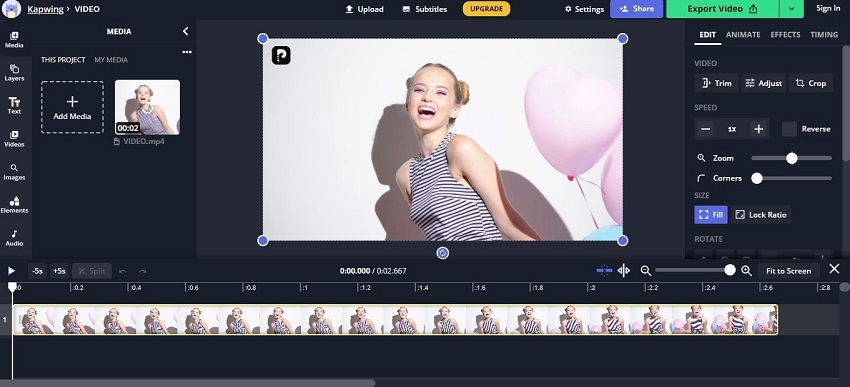The width and height of the screenshot is (850, 387).
Task: Click Fit to Screen button
Action: [x=788, y=270]
